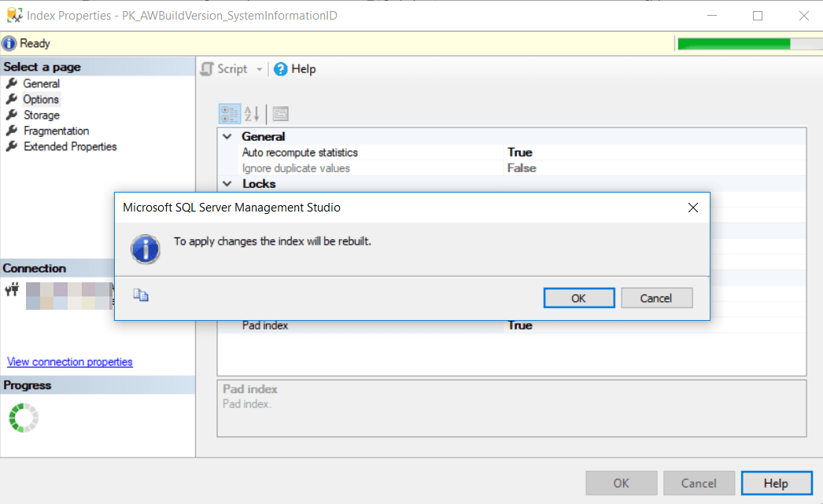Click the blue Help question mark icon
Viewport: 823px width, 504px height.
pyautogui.click(x=282, y=68)
